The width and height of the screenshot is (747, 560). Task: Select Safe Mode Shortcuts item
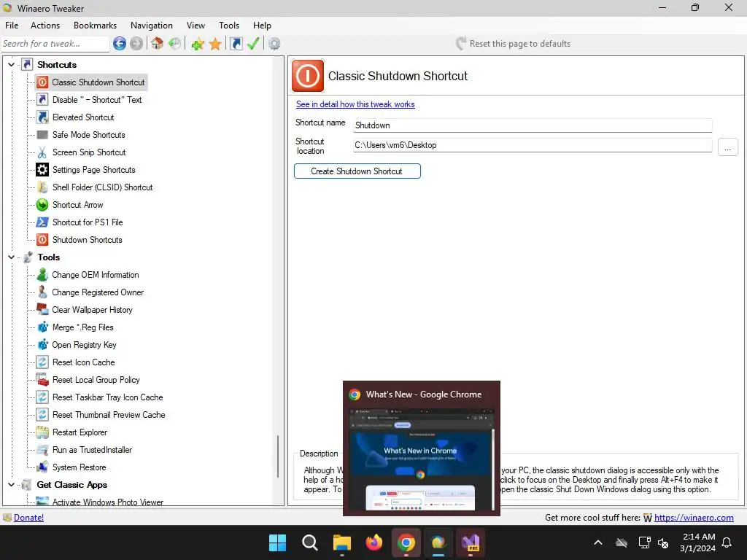click(x=88, y=135)
